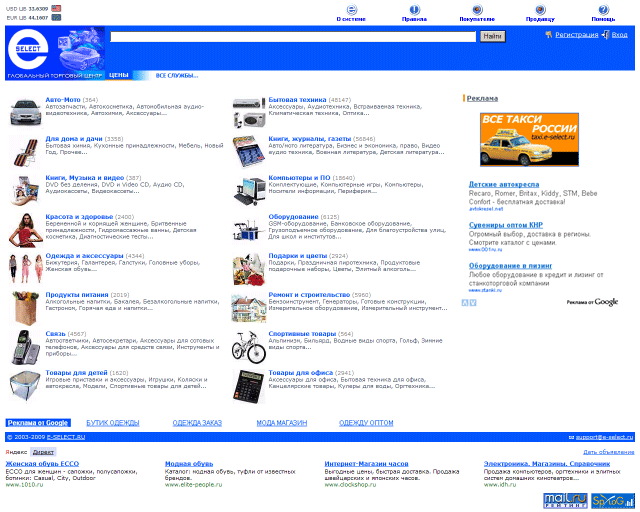Screen dimensions: 640x512
Task: Open 'БУТИК ОДЕЖДЫ' ad link
Action: pyautogui.click(x=111, y=423)
